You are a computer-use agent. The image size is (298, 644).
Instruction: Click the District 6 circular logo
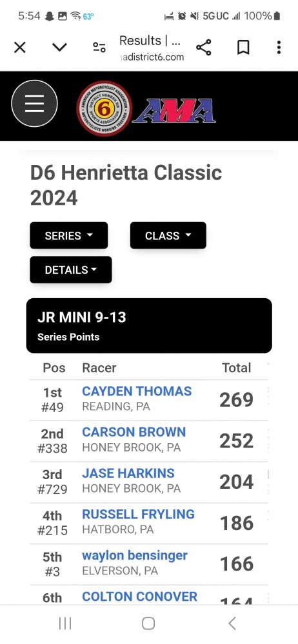click(104, 108)
